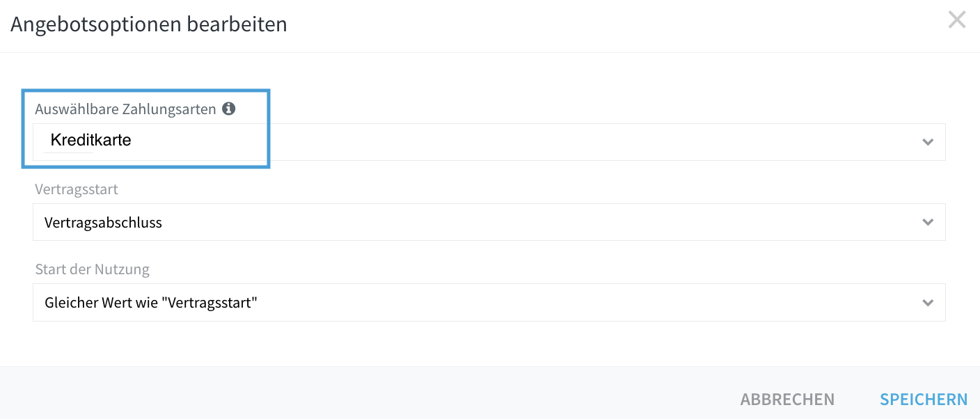Expand the Start der Nutzung chevron arrow
980x419 pixels.
(x=928, y=303)
